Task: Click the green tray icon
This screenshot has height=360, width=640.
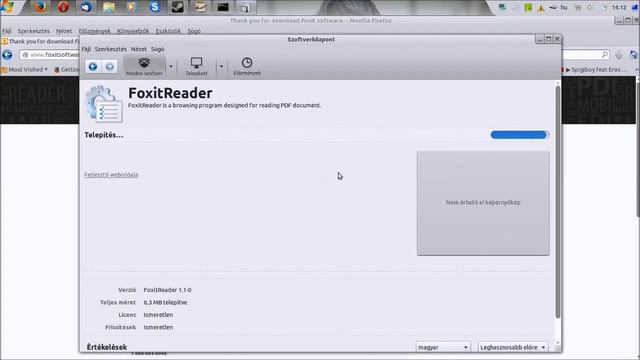Action: pos(528,7)
